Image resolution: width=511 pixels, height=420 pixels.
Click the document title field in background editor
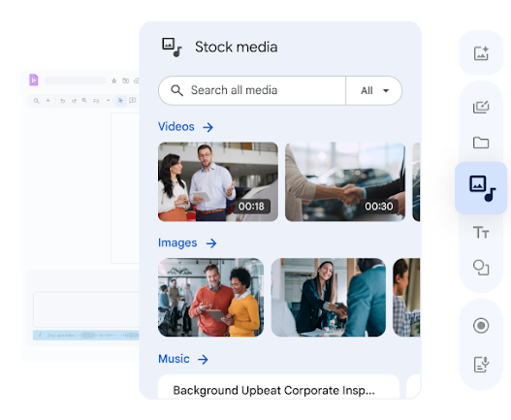coord(75,81)
